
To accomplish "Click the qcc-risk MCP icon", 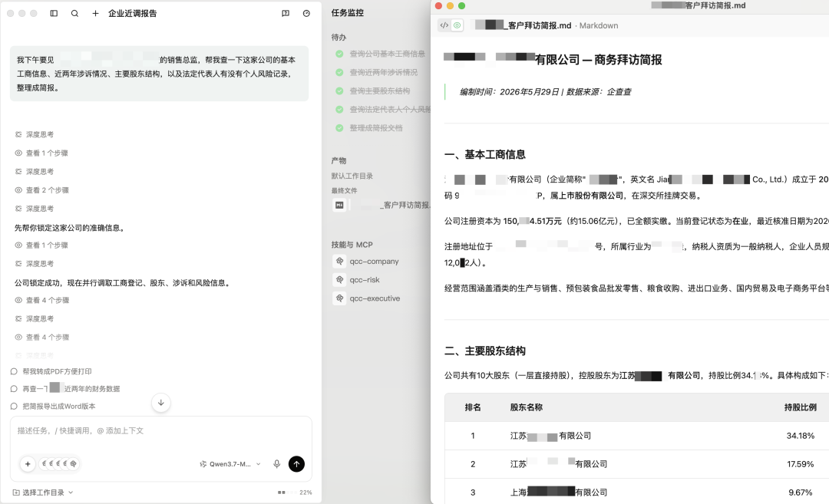I will [339, 279].
